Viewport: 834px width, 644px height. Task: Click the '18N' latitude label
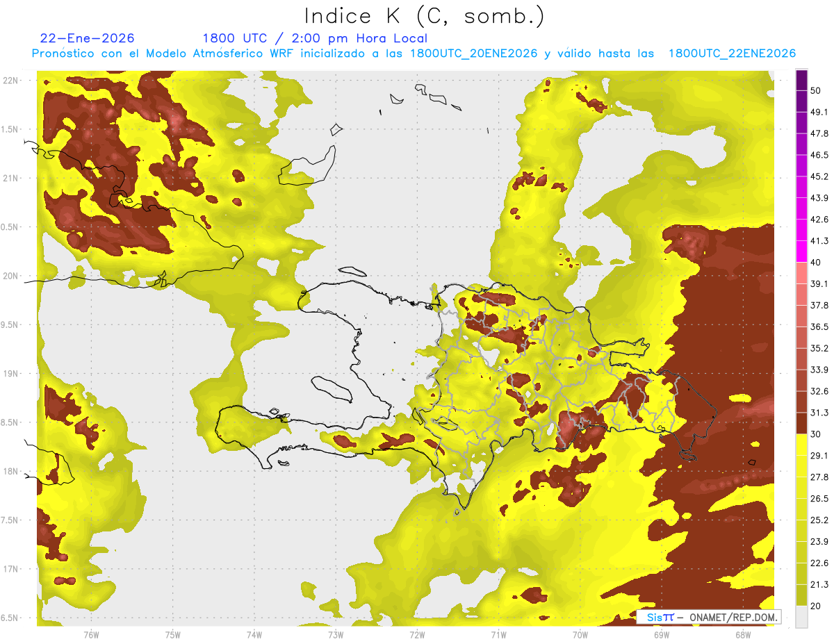tap(10, 472)
